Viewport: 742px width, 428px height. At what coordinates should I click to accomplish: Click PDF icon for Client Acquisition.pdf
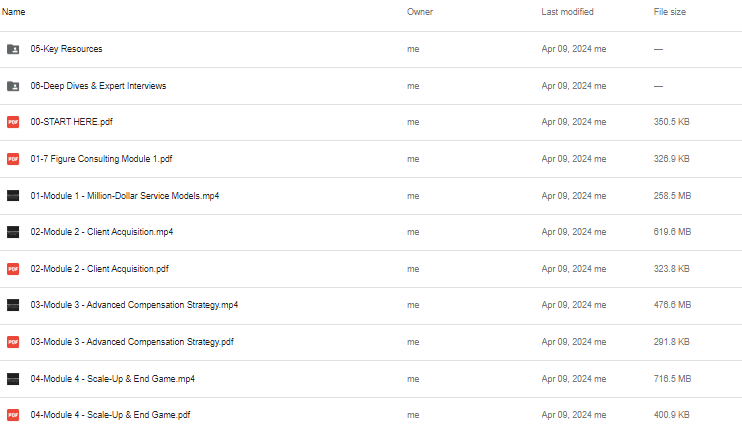click(x=13, y=268)
